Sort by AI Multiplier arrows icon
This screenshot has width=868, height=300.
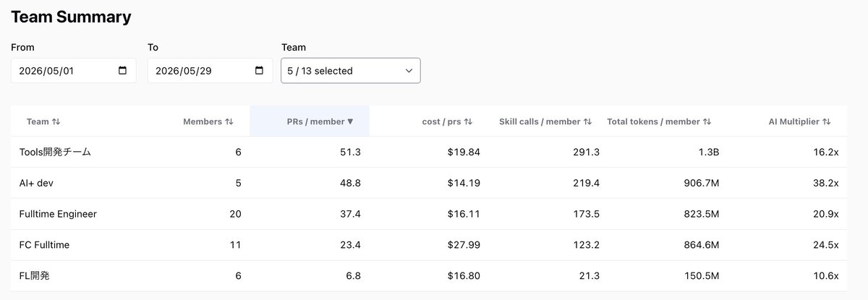[x=827, y=121]
